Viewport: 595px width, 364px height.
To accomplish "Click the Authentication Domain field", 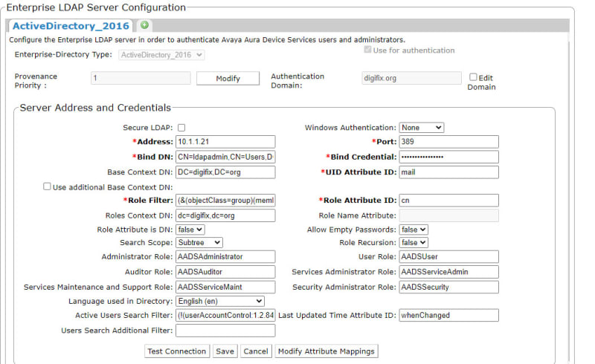I will (411, 78).
